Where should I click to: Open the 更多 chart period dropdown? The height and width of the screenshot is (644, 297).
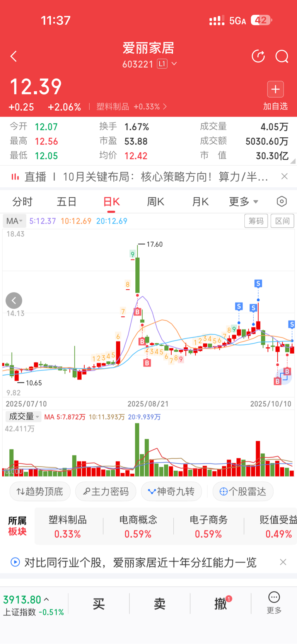pos(244,202)
